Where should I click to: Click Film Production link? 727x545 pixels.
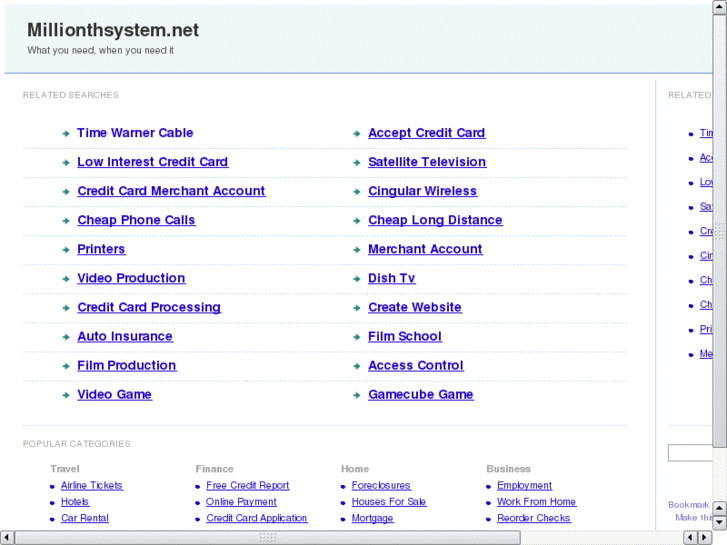[127, 365]
